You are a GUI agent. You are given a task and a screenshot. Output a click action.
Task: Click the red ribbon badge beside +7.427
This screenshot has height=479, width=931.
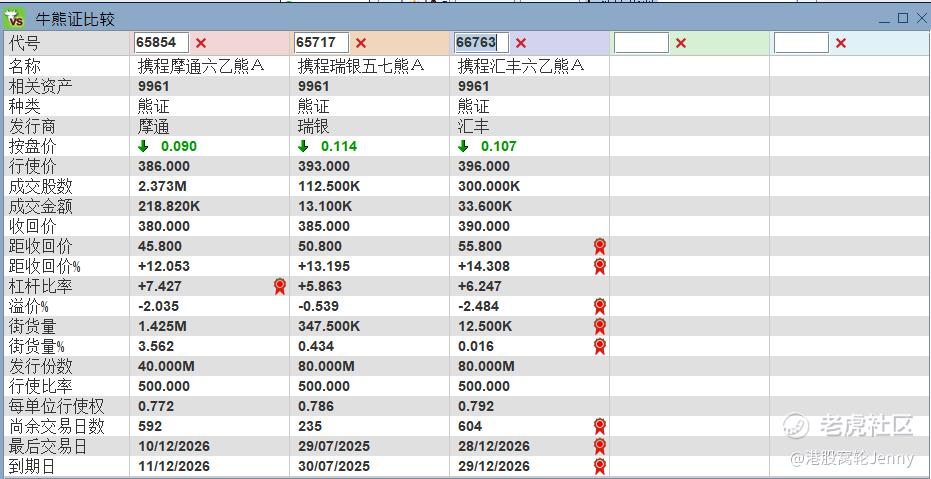280,287
